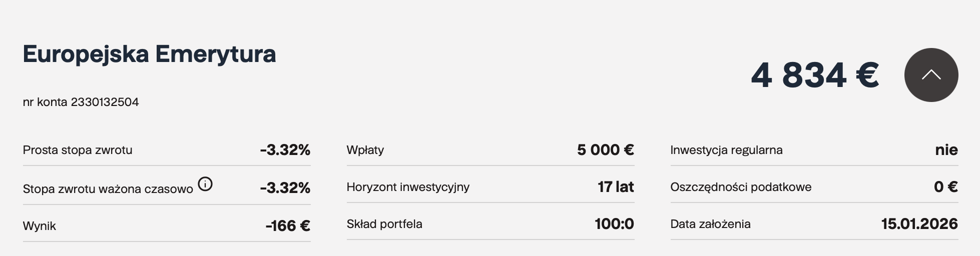Click the 'nie' regular investment value
Image resolution: width=980 pixels, height=256 pixels.
946,150
